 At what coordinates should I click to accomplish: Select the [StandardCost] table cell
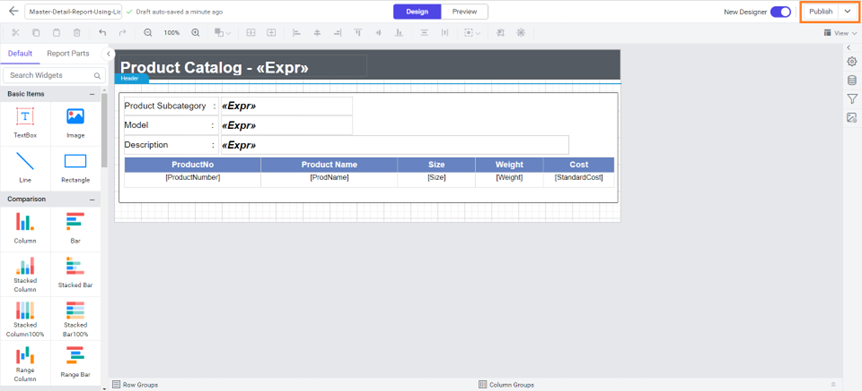click(579, 179)
